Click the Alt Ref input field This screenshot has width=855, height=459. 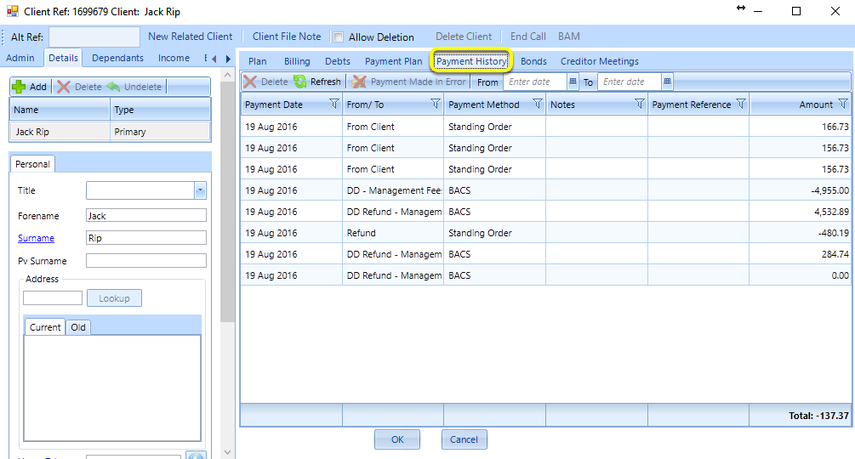94,37
